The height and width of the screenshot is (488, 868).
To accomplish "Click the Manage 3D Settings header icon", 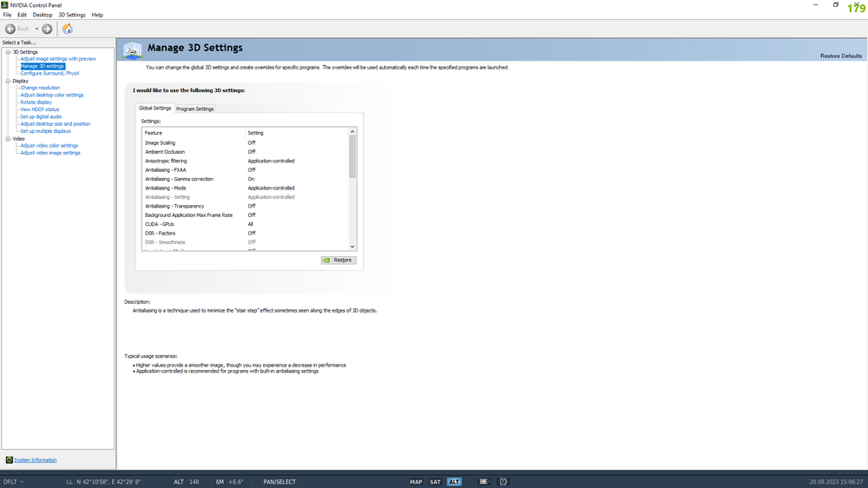I will 132,49.
